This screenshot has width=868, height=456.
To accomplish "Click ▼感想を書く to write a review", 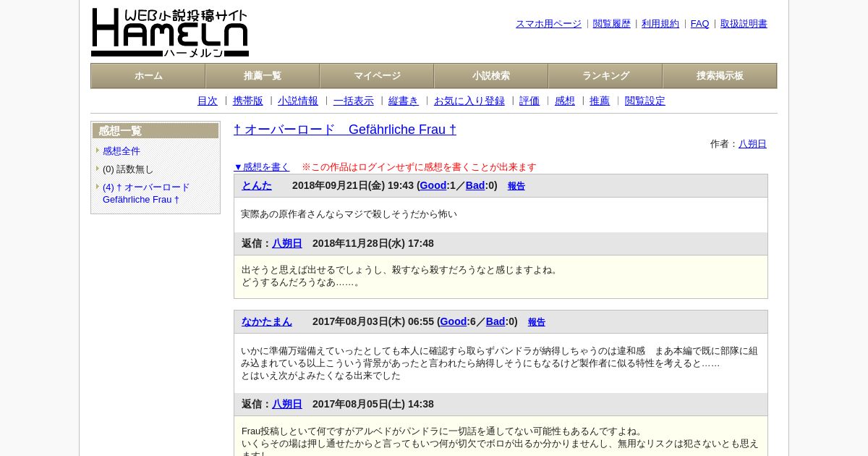I will (262, 167).
